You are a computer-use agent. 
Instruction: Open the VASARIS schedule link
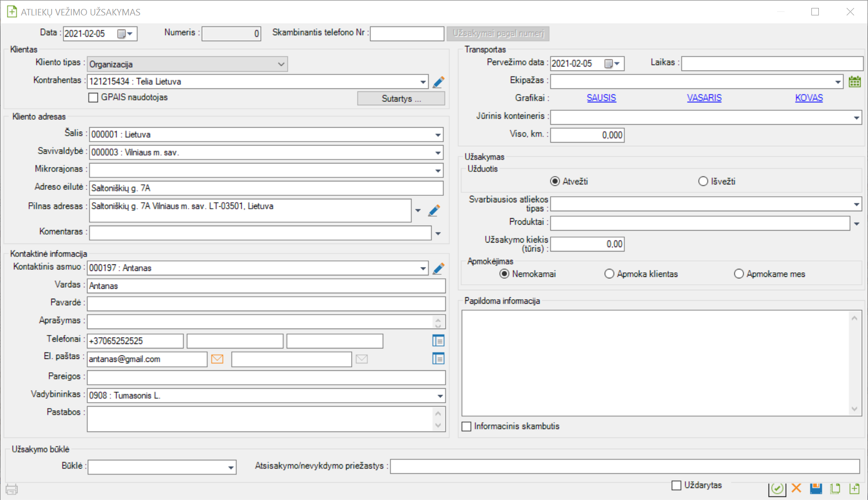pyautogui.click(x=704, y=98)
